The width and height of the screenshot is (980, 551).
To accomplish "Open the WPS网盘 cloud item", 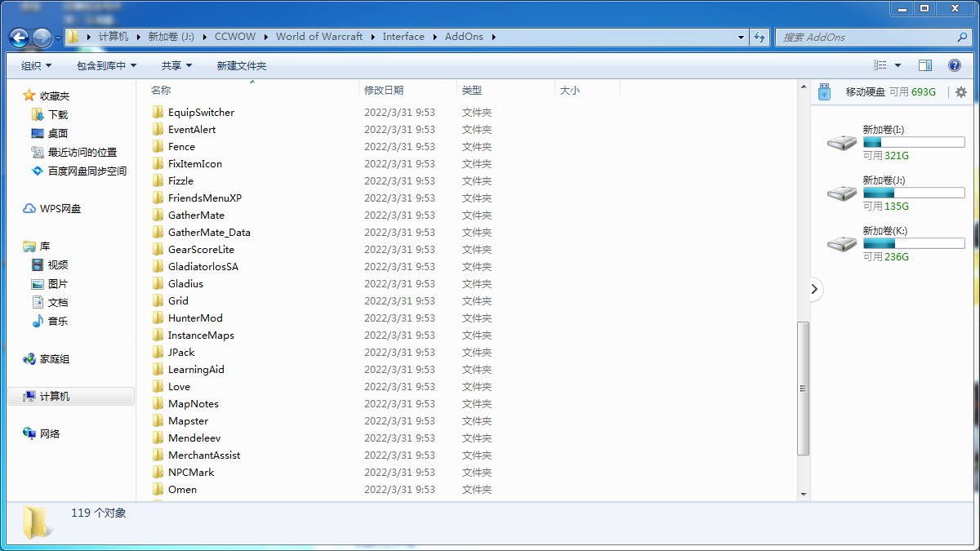I will (60, 209).
